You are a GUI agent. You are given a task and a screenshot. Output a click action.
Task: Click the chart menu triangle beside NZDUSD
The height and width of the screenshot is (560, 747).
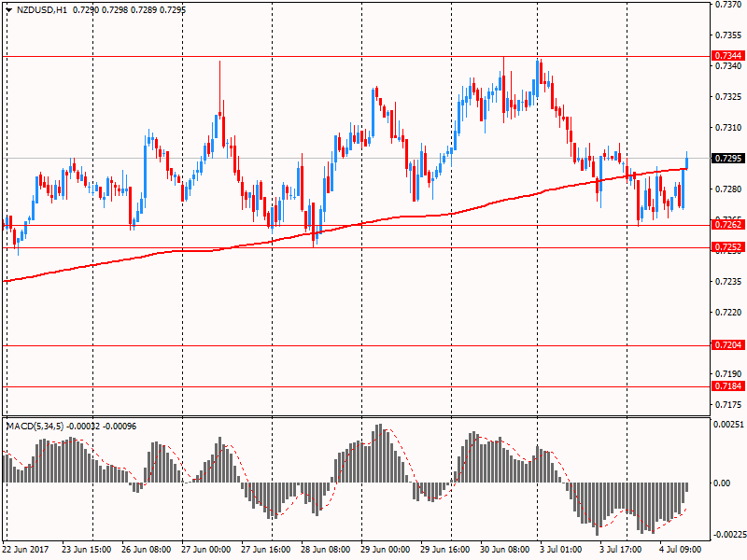pyautogui.click(x=8, y=9)
